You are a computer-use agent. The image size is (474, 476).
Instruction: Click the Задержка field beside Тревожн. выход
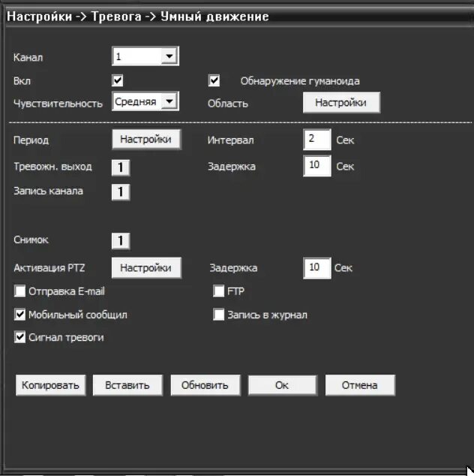pos(317,166)
